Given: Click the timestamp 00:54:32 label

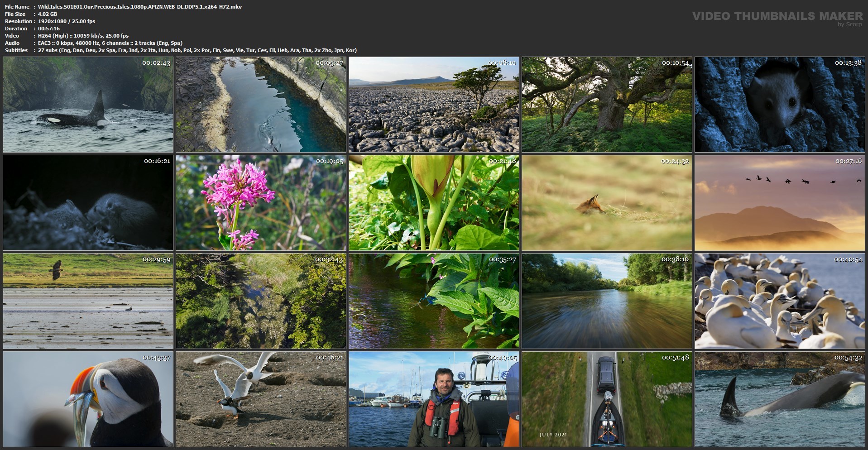Looking at the screenshot, I should 848,358.
